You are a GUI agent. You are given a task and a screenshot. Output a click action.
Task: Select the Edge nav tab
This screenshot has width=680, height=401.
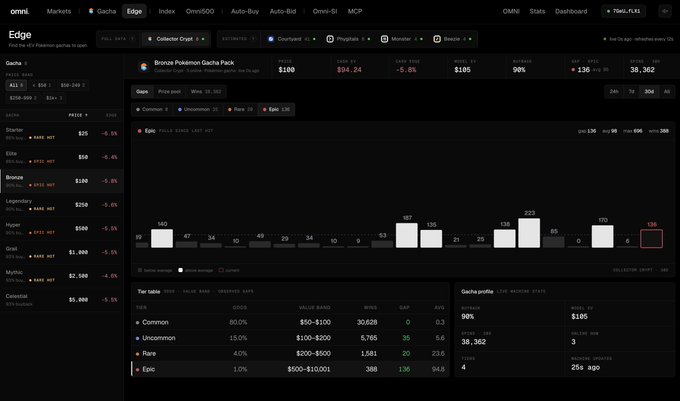pyautogui.click(x=134, y=11)
